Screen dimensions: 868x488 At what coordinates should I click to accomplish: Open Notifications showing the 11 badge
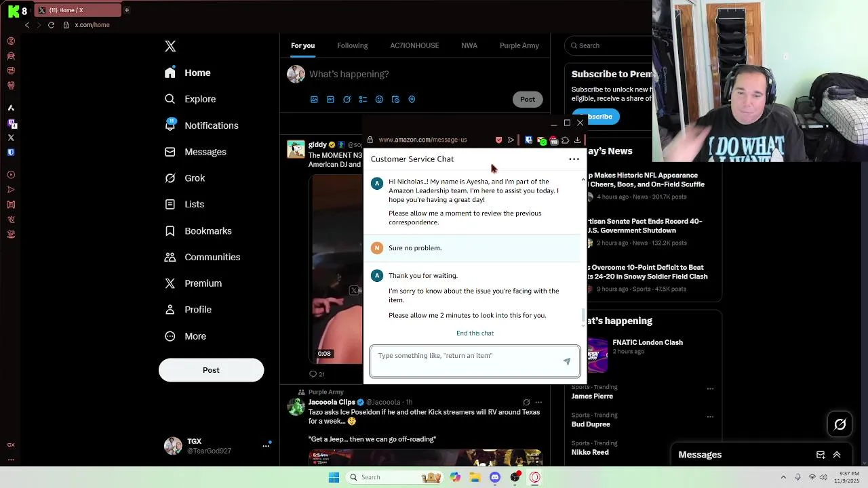click(x=201, y=125)
